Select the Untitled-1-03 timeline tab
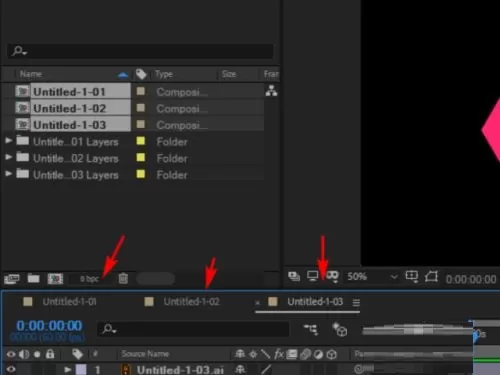Image resolution: width=500 pixels, height=375 pixels. pyautogui.click(x=315, y=302)
